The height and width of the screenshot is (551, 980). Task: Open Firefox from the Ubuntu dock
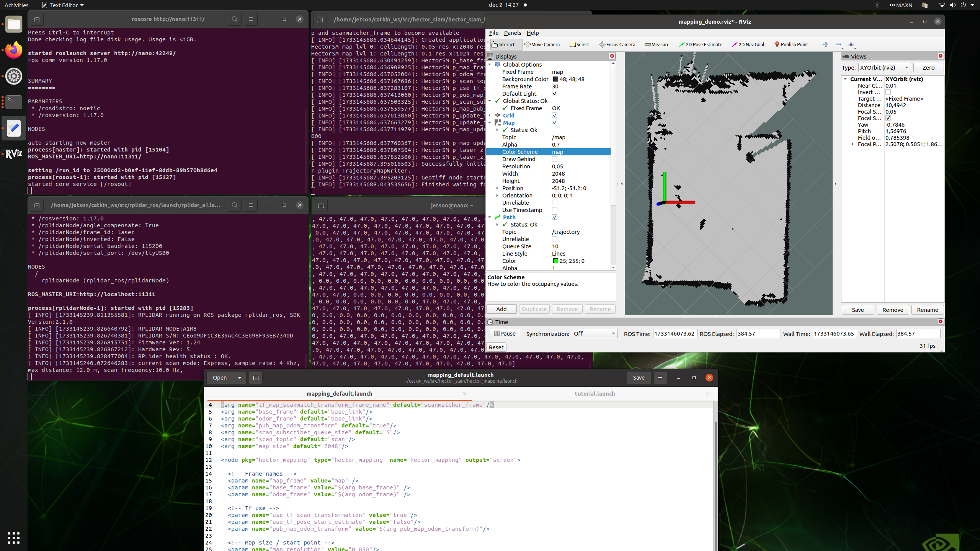click(14, 50)
